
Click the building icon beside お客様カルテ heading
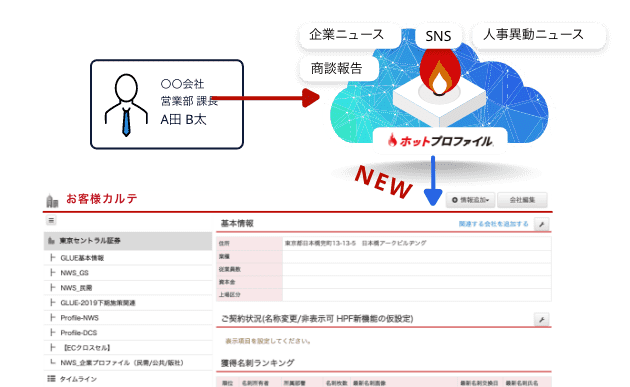tap(52, 201)
